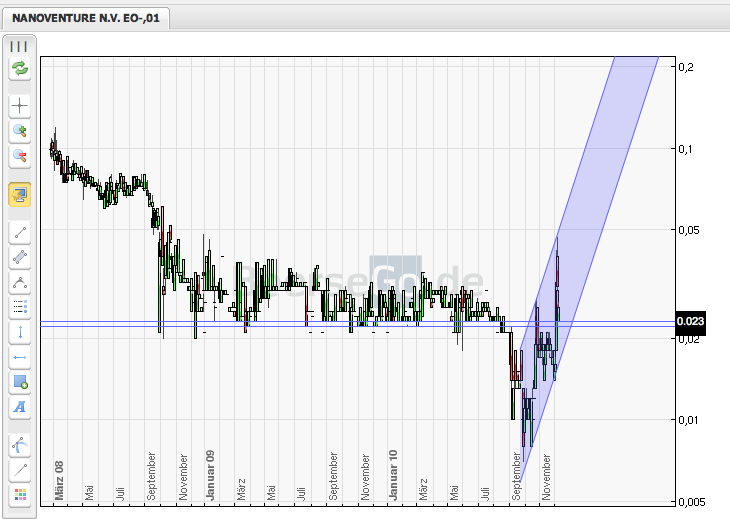Select the dotted horizontal levels tool
Viewport: 730px width, 519px height.
pos(20,307)
